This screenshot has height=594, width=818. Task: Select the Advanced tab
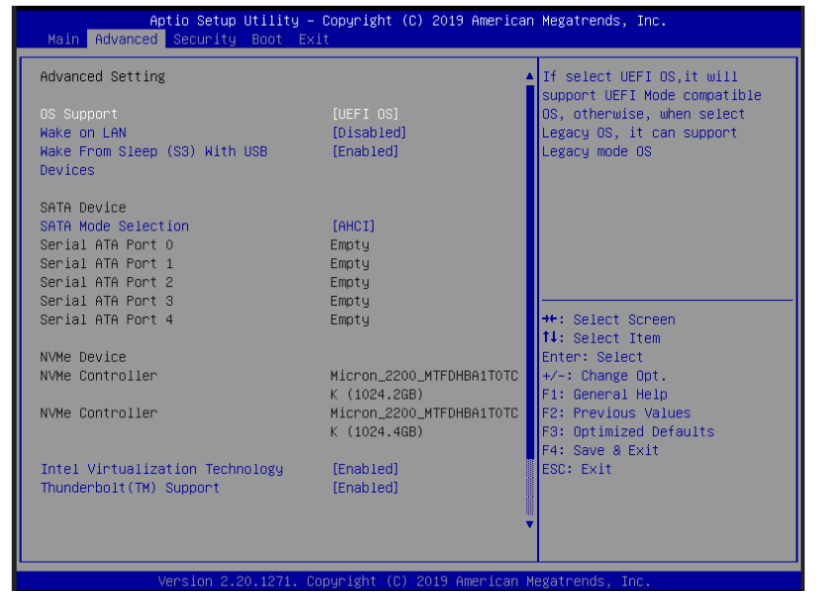click(126, 39)
